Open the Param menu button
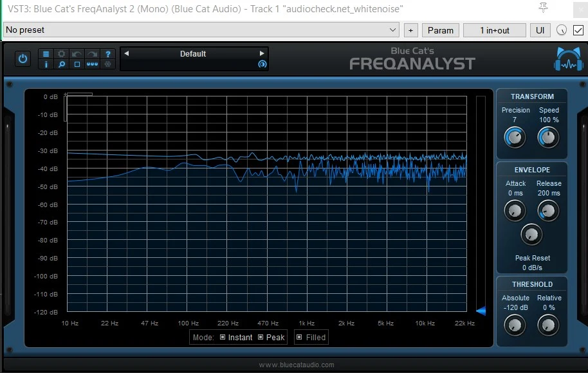 click(x=441, y=30)
